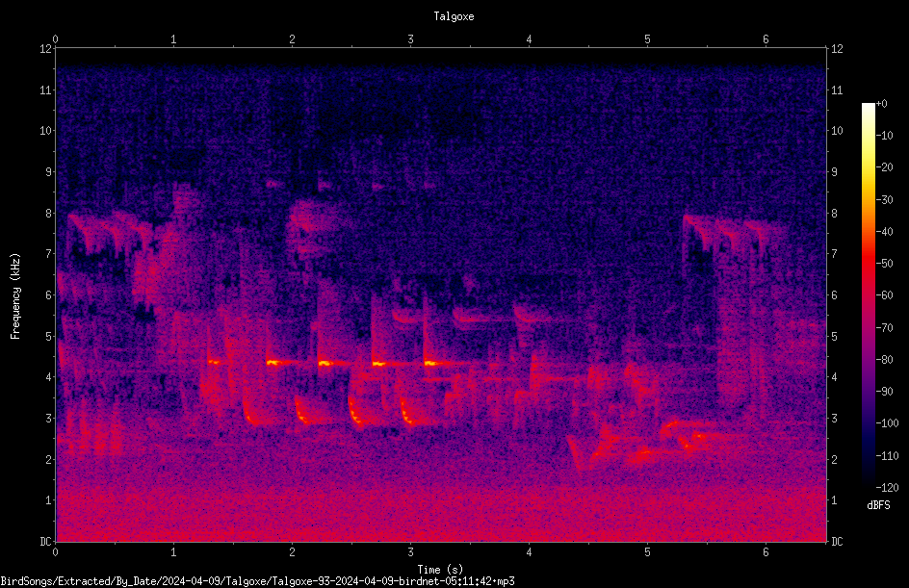Click the -120 label on color scale
The width and height of the screenshot is (909, 588).
(x=887, y=488)
